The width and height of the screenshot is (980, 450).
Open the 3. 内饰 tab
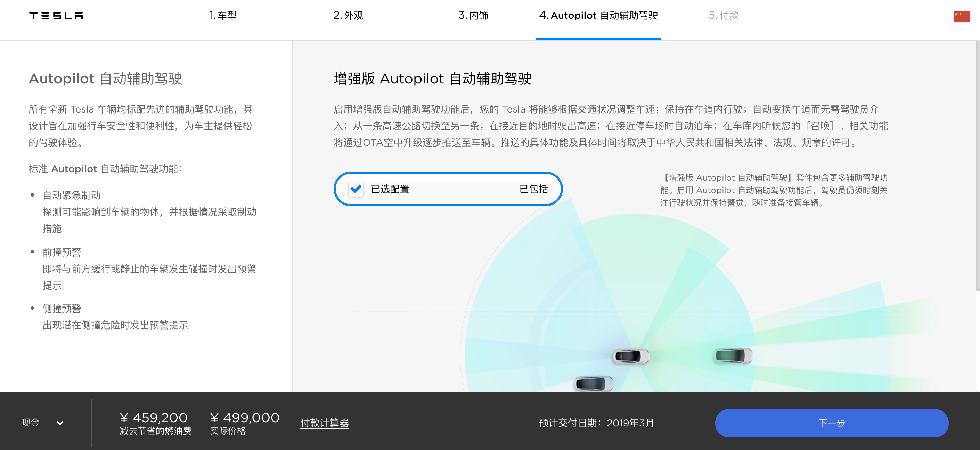(473, 16)
